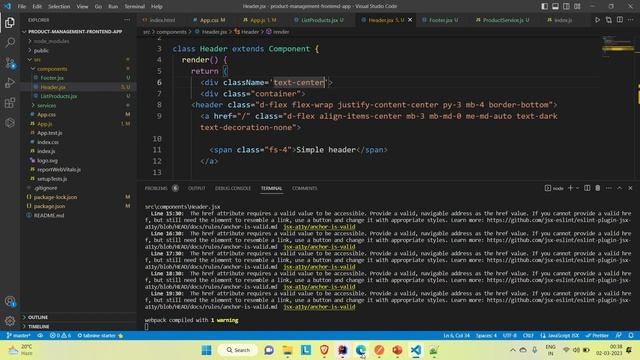Click the Run Code play icon
640x360 pixels.
tap(597, 20)
